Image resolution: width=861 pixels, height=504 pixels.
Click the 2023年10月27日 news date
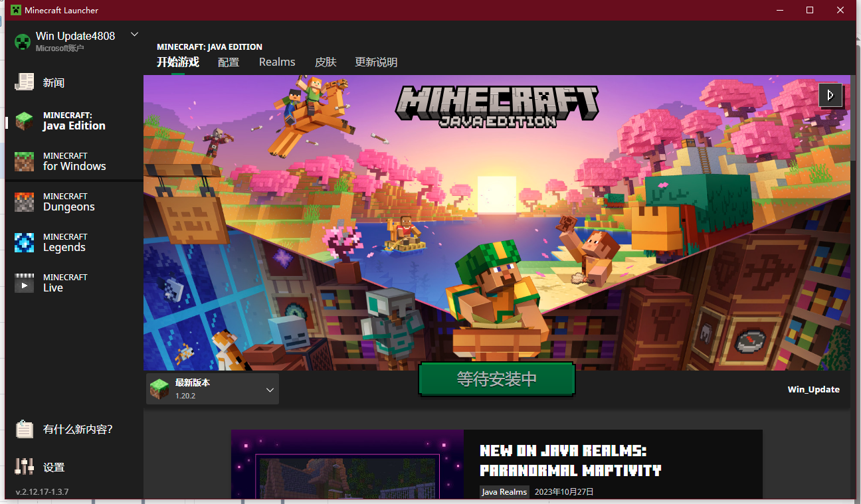pyautogui.click(x=564, y=492)
